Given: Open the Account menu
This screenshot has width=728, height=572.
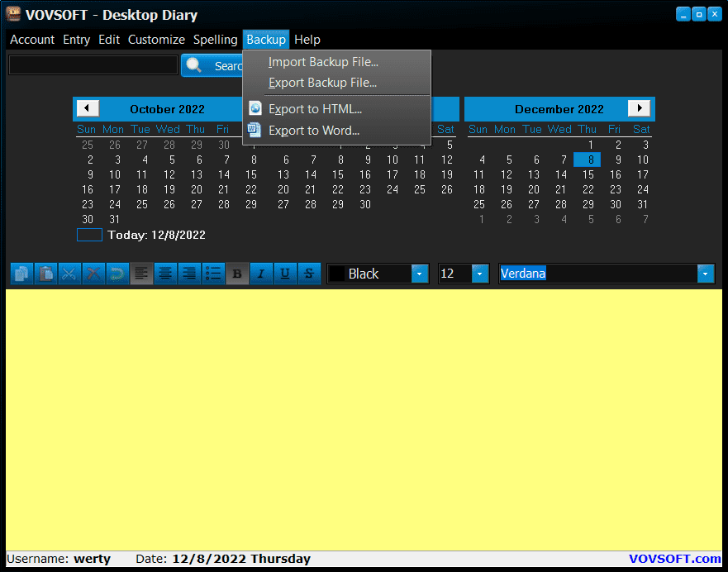Looking at the screenshot, I should (32, 40).
